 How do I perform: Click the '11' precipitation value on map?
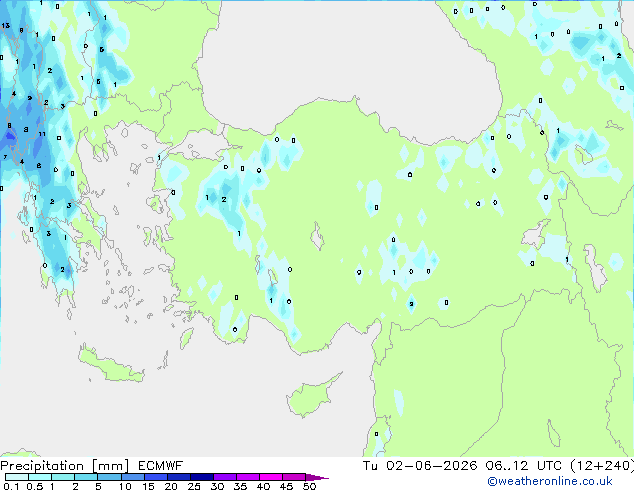(x=42, y=134)
